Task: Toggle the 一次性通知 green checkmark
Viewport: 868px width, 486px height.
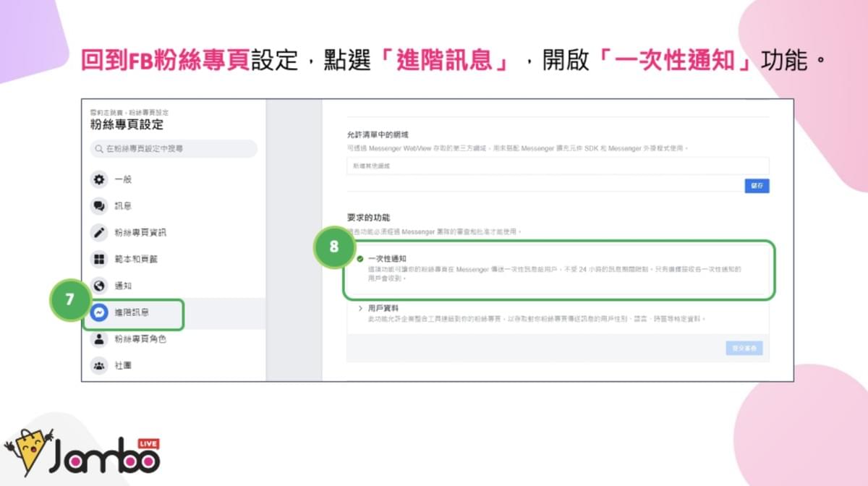Action: (x=359, y=258)
